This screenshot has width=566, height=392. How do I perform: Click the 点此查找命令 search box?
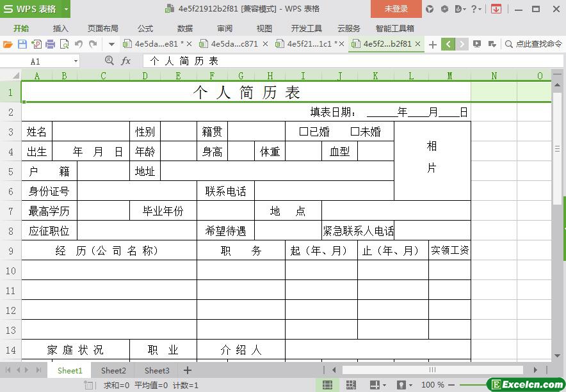point(533,44)
